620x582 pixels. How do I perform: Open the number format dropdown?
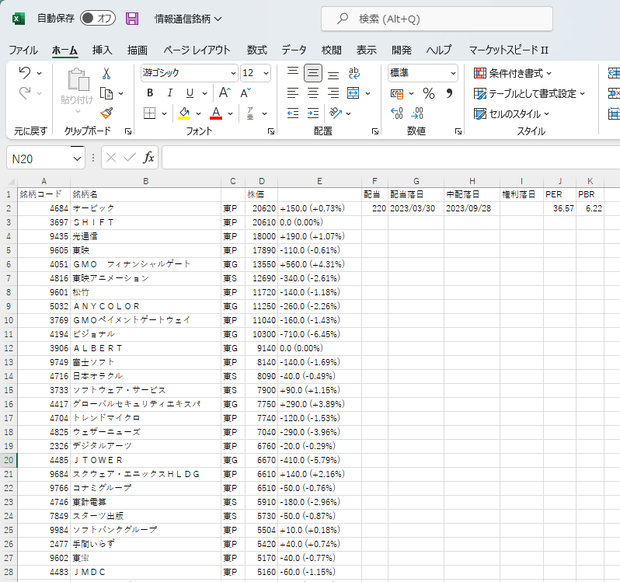point(453,73)
